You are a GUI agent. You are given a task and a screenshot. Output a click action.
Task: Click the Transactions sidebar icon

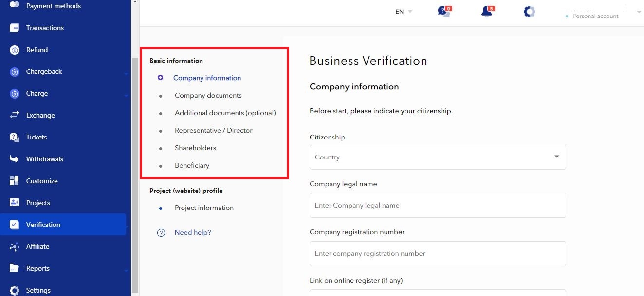point(15,28)
